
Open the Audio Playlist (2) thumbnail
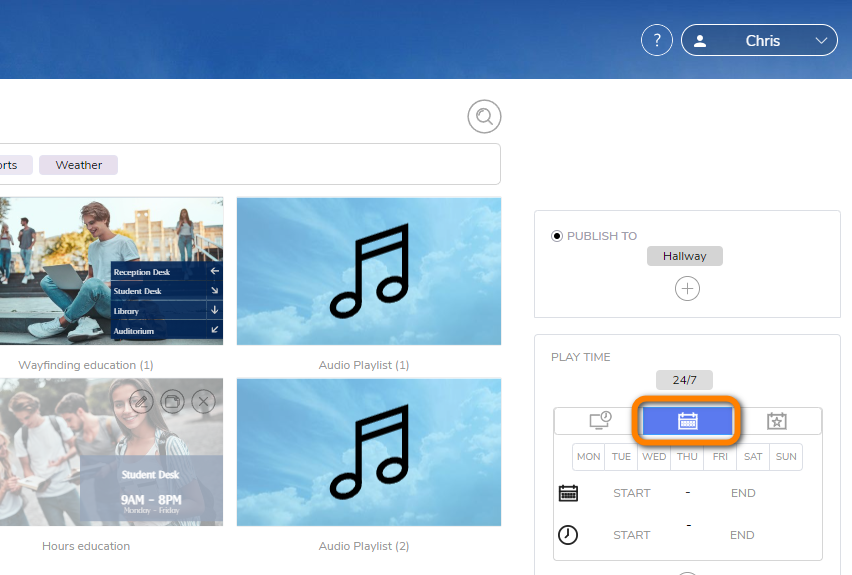pos(369,452)
